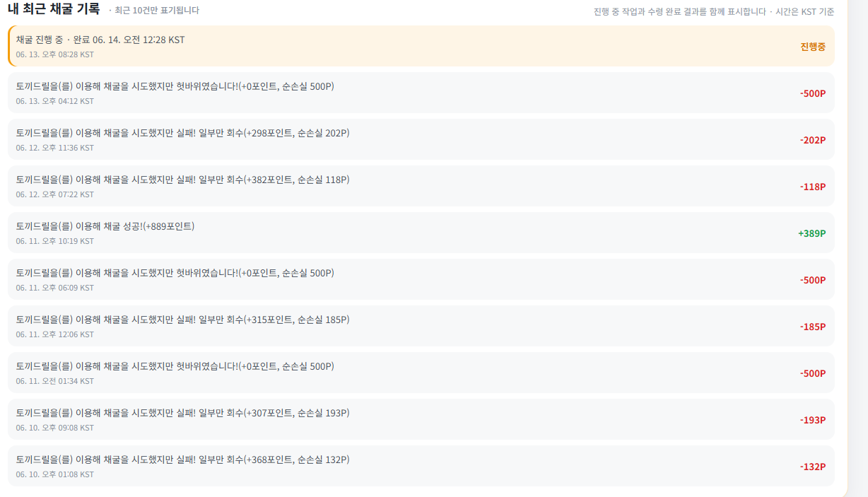This screenshot has width=868, height=497.
Task: Click the 시간은 KST 기준 note text
Action: tap(805, 11)
